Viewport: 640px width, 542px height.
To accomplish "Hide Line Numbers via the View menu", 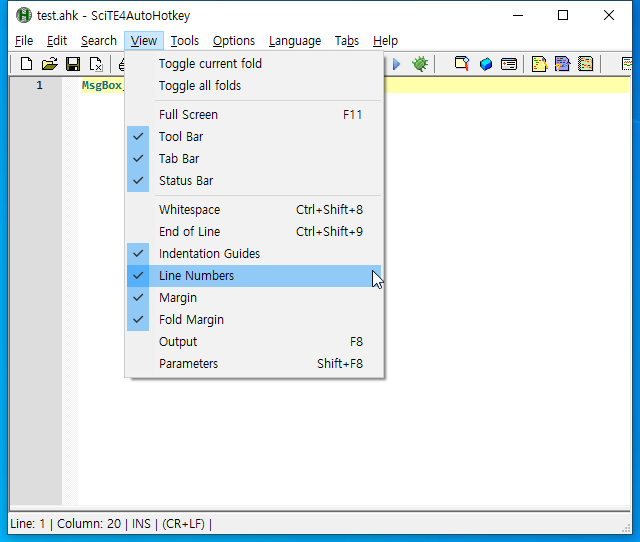I will pyautogui.click(x=254, y=276).
